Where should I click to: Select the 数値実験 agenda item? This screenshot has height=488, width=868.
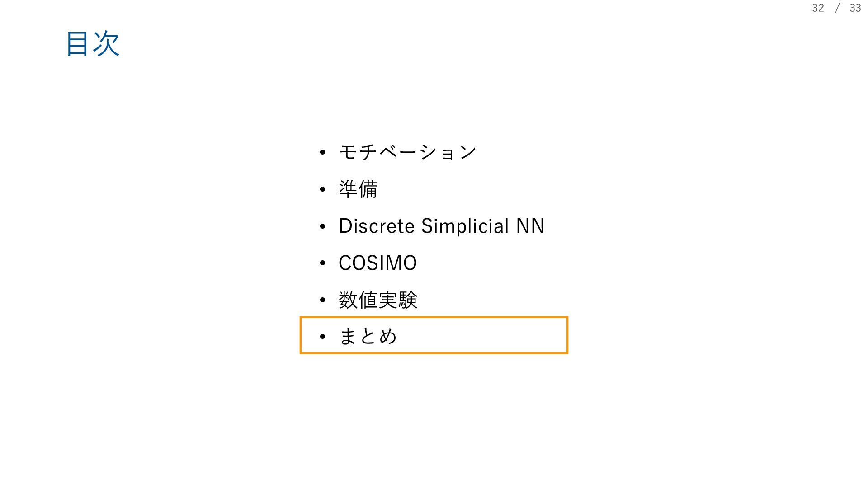click(x=378, y=300)
